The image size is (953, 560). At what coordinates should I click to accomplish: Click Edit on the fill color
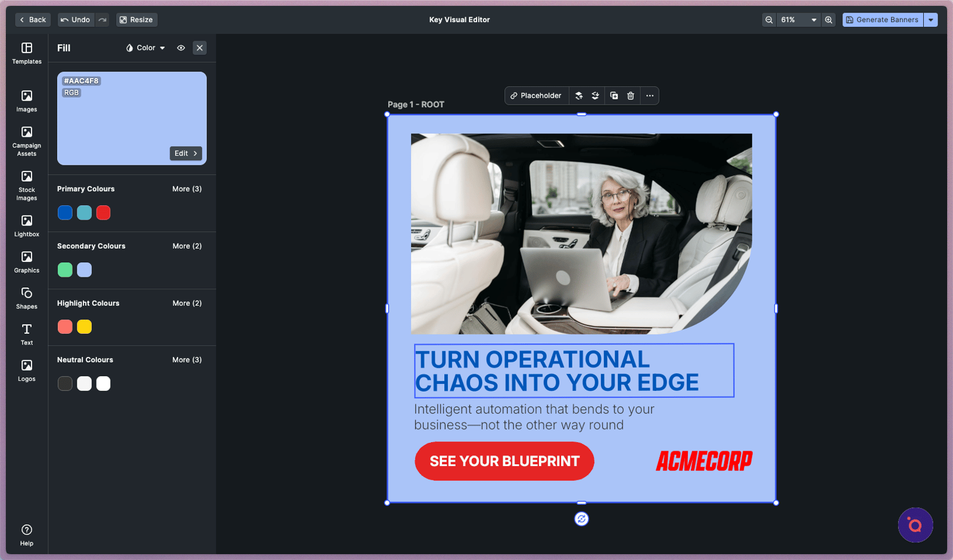coord(186,154)
